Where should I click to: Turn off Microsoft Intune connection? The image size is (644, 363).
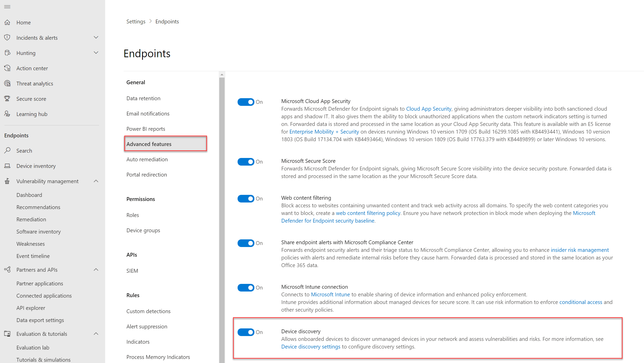pos(246,287)
